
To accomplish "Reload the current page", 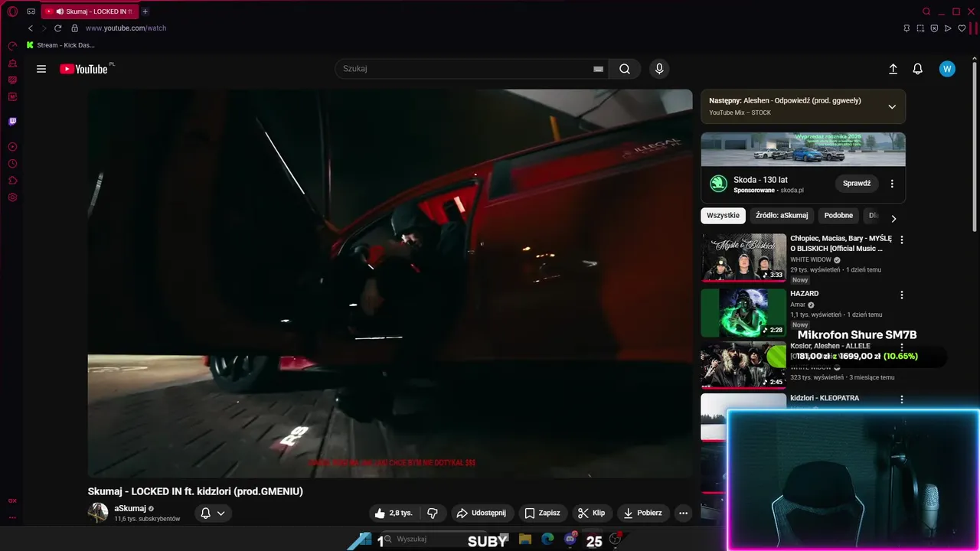I will tap(57, 28).
